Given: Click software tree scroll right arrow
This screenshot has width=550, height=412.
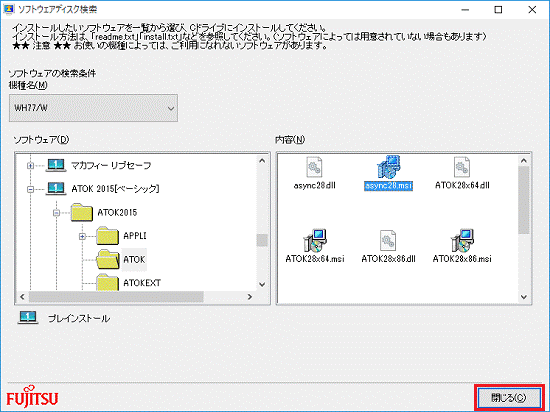Looking at the screenshot, I should [250, 297].
